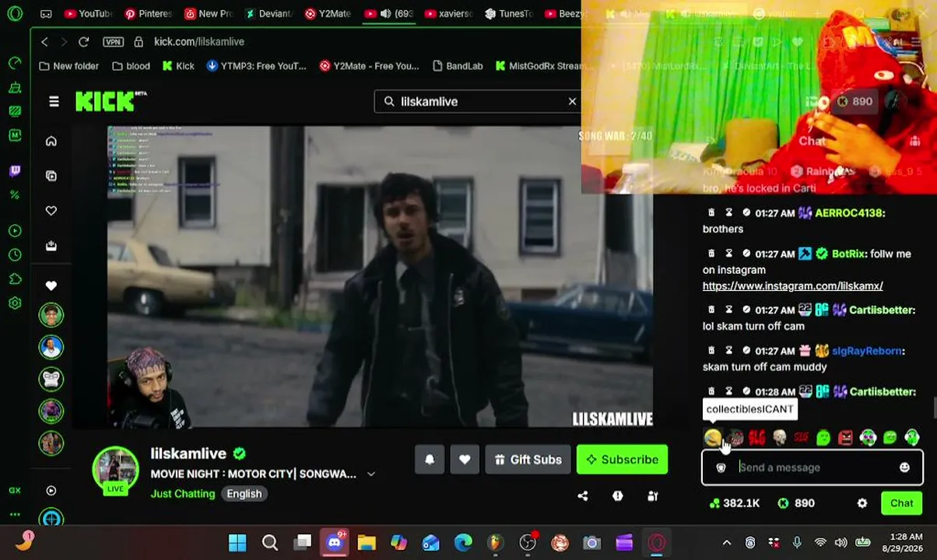937x560 pixels.
Task: Delete AERROC4138's chat message
Action: click(711, 213)
